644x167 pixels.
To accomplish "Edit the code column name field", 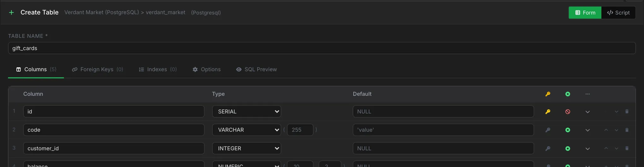I will (114, 130).
